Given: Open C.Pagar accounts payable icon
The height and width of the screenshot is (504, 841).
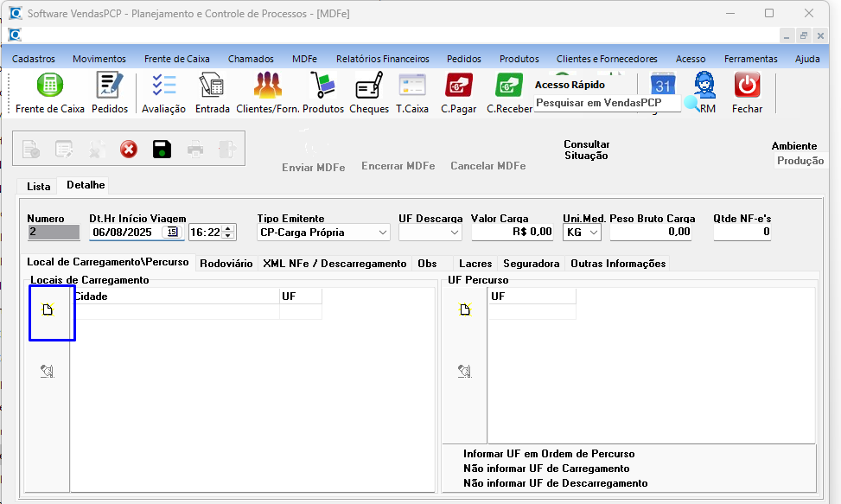Looking at the screenshot, I should pyautogui.click(x=459, y=93).
